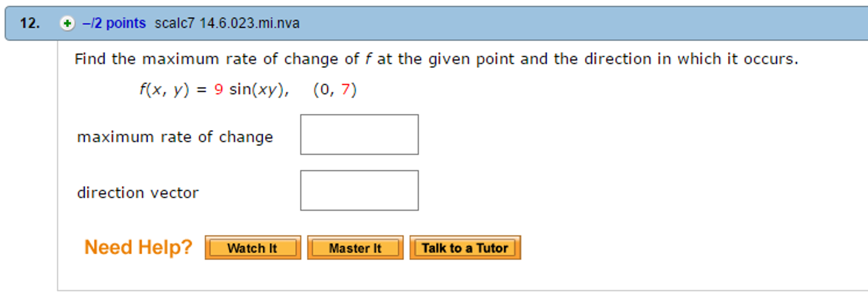Click the Need Help? label

(x=138, y=247)
